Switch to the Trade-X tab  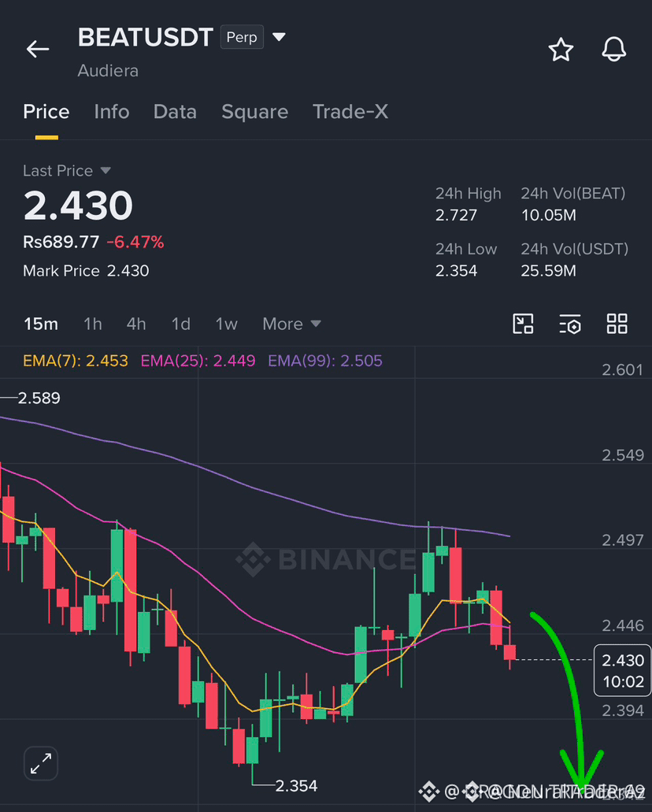[350, 112]
